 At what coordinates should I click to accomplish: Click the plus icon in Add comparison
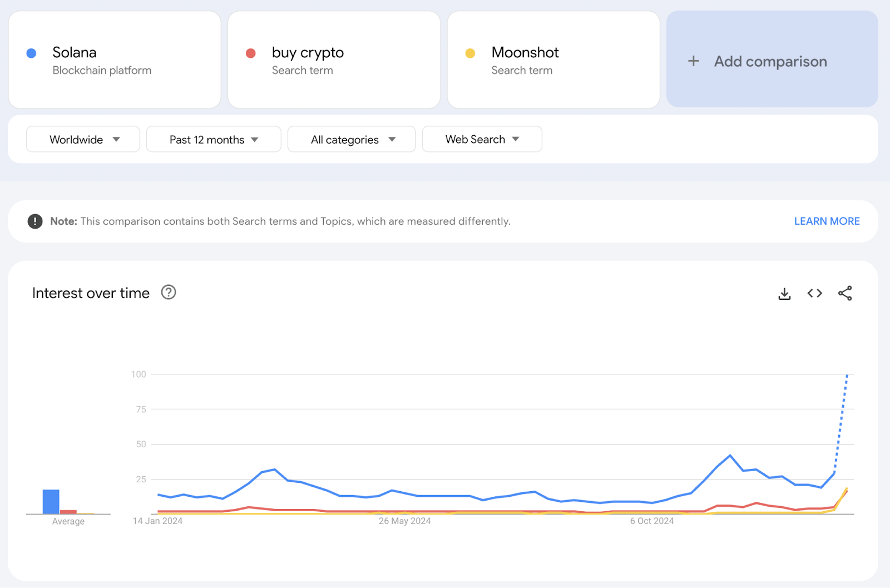(693, 61)
